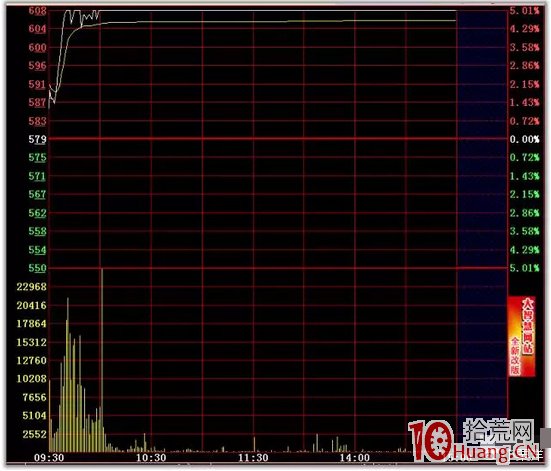
Task: Click the 10208 volume axis label
Action: tap(32, 379)
